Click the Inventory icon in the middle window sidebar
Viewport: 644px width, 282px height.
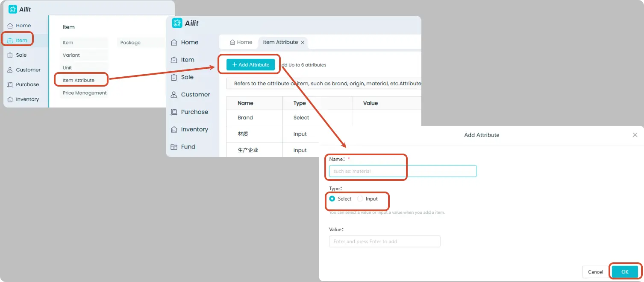174,129
